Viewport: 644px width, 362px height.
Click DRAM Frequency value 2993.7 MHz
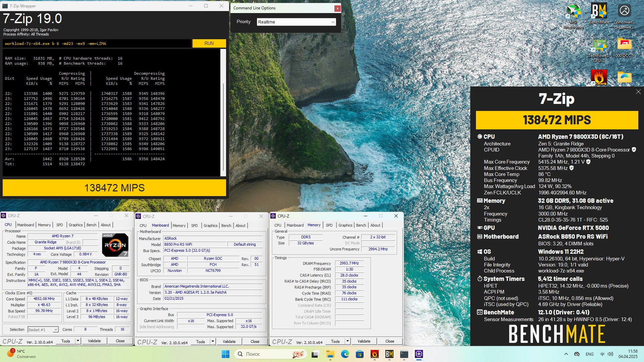[x=349, y=263]
